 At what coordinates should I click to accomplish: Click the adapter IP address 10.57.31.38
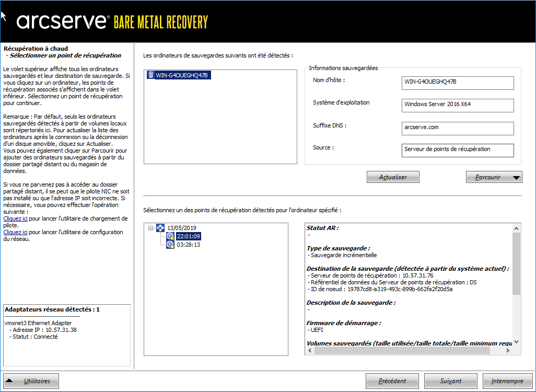click(x=61, y=330)
